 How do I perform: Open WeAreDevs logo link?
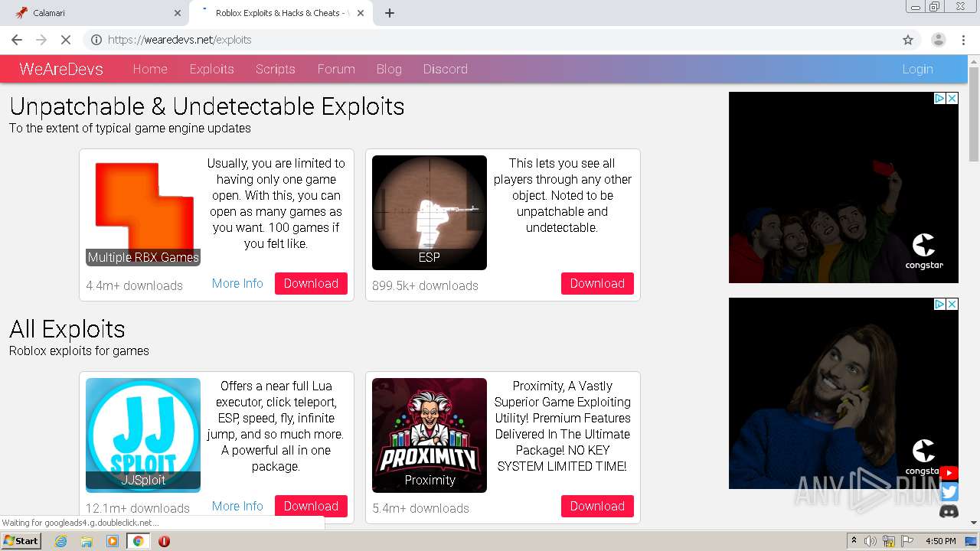tap(61, 69)
